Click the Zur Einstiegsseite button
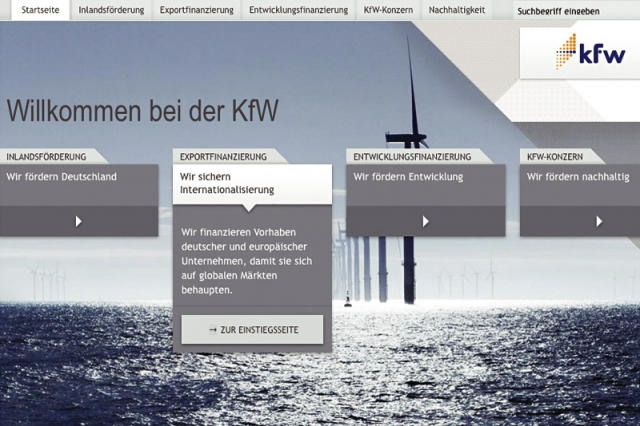The height and width of the screenshot is (426, 640). pos(252,329)
